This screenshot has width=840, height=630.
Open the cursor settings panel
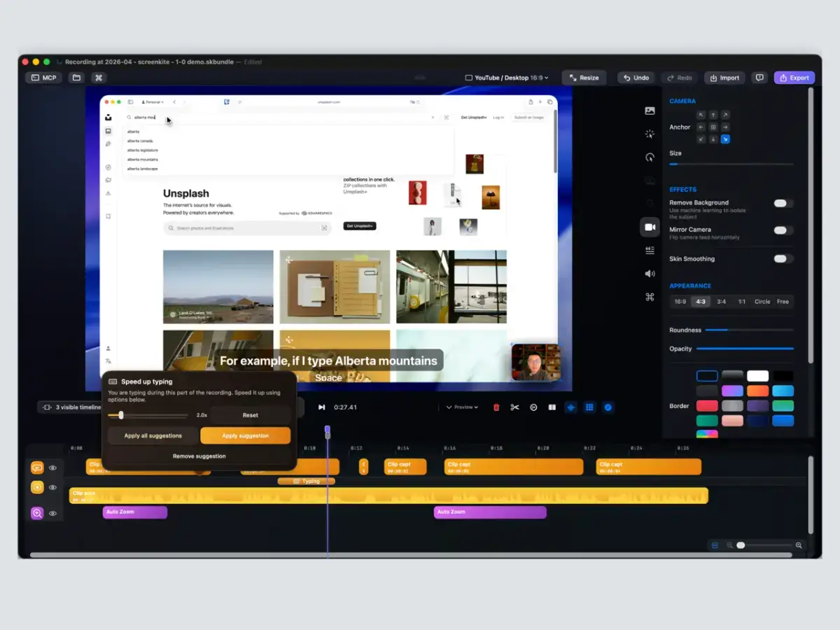(650, 157)
